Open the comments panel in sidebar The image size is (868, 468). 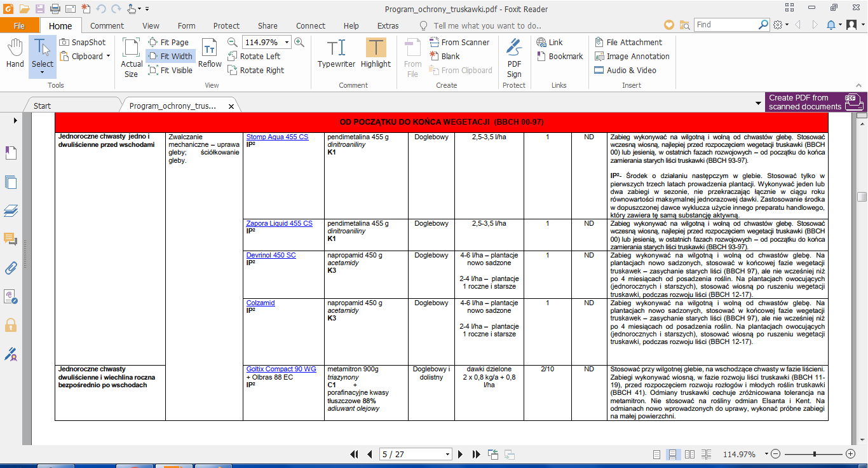[11, 239]
